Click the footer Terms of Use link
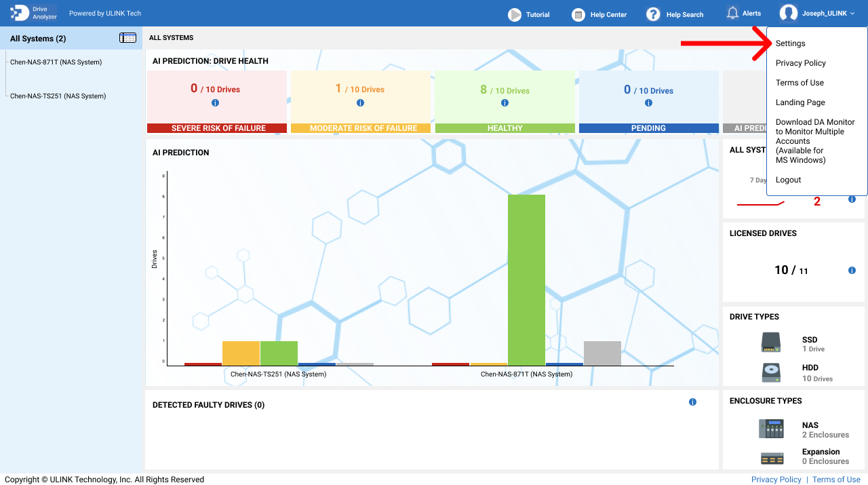 pyautogui.click(x=836, y=480)
